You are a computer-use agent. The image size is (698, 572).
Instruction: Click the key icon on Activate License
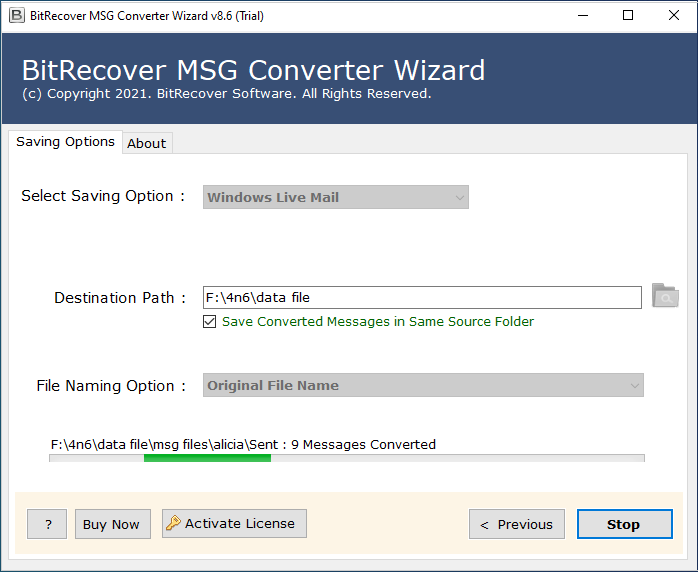174,523
